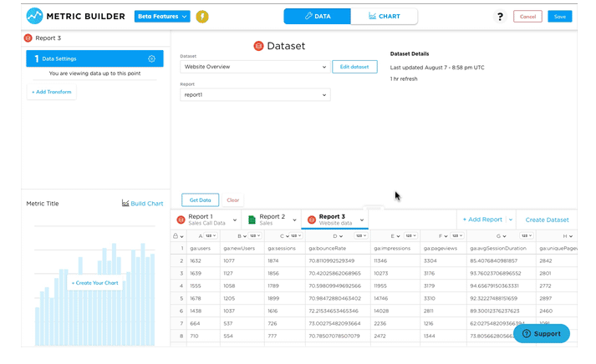Open column D header chevron
This screenshot has width=596, height=364.
click(x=341, y=236)
